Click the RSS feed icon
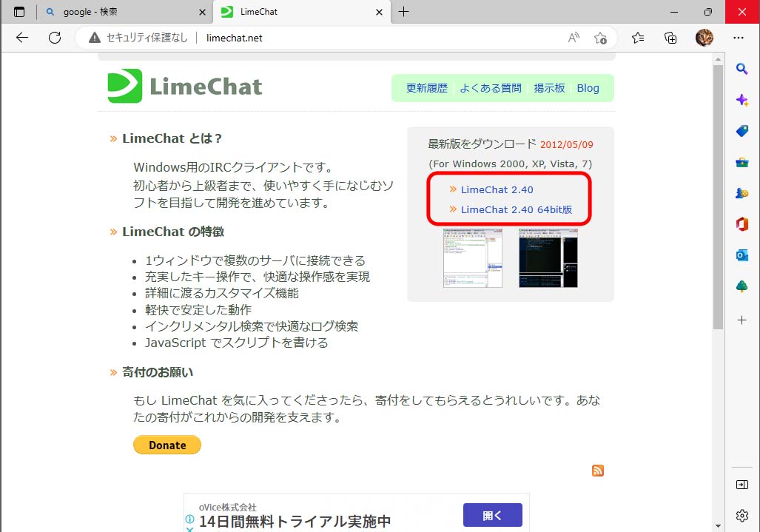Image resolution: width=760 pixels, height=532 pixels. (598, 471)
